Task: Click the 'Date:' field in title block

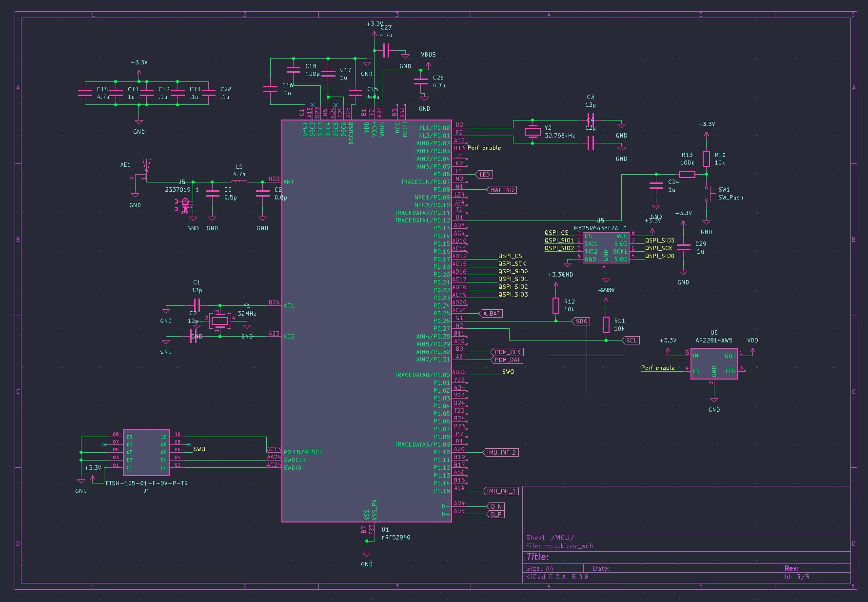Action: (601, 568)
